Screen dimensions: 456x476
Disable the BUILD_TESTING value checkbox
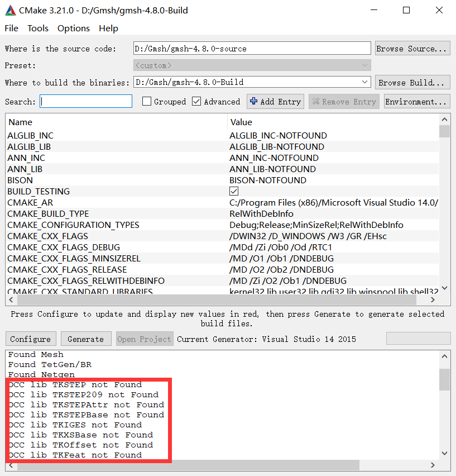click(x=233, y=191)
